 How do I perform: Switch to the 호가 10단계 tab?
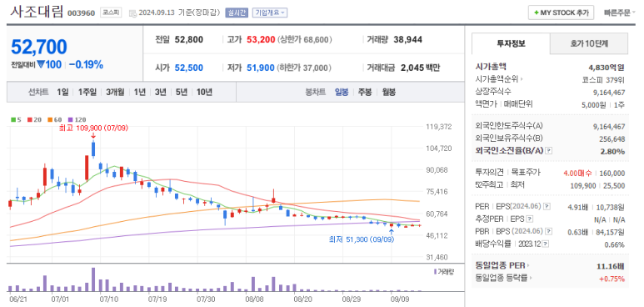[x=588, y=43]
